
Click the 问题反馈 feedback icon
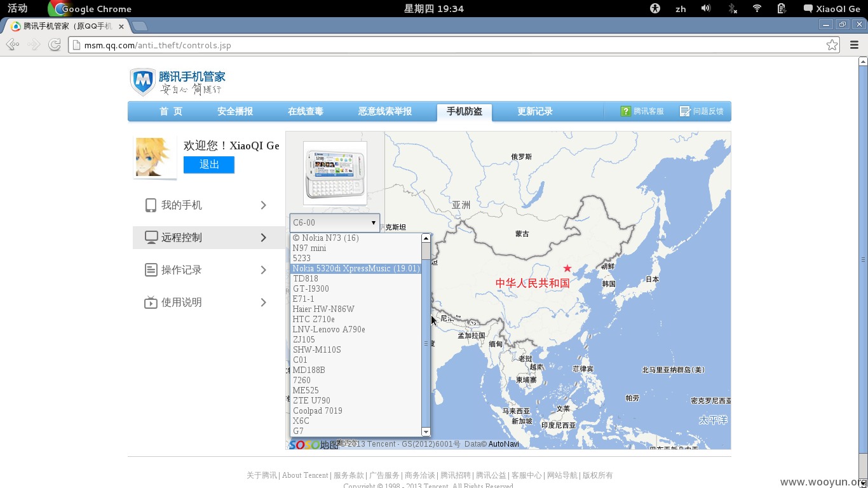click(685, 111)
